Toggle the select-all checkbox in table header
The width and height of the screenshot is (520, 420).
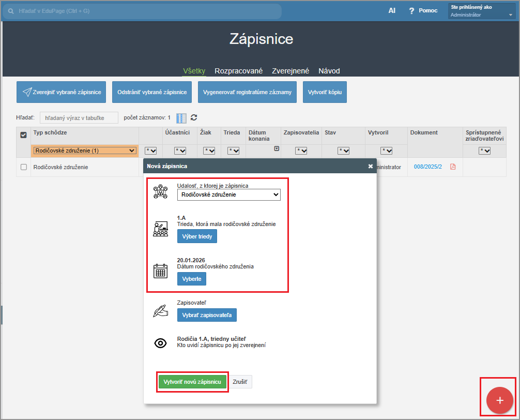pos(23,135)
